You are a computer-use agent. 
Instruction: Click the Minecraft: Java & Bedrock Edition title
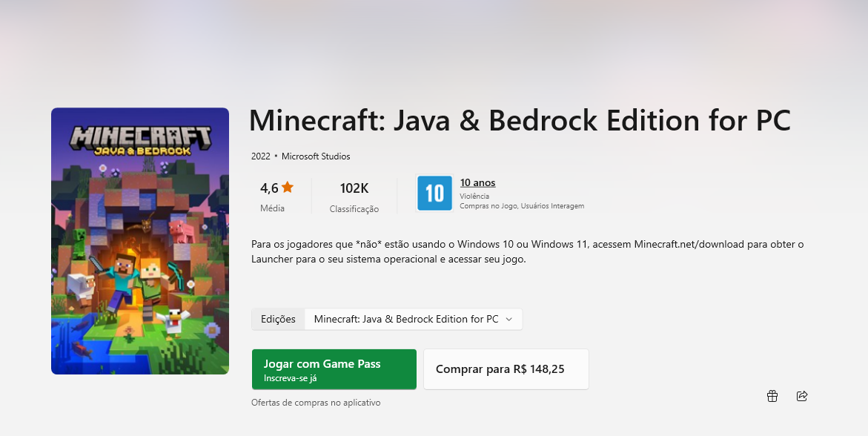click(520, 120)
